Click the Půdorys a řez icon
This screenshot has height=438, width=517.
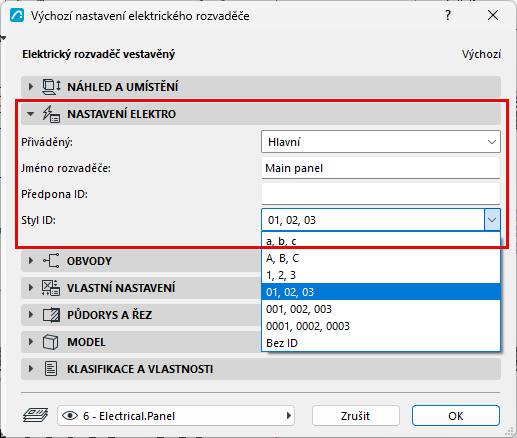(x=51, y=315)
